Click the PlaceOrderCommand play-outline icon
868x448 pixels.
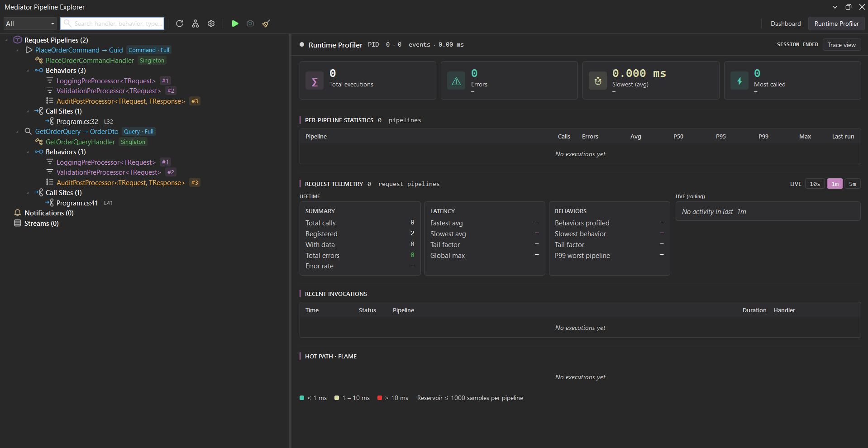click(29, 50)
